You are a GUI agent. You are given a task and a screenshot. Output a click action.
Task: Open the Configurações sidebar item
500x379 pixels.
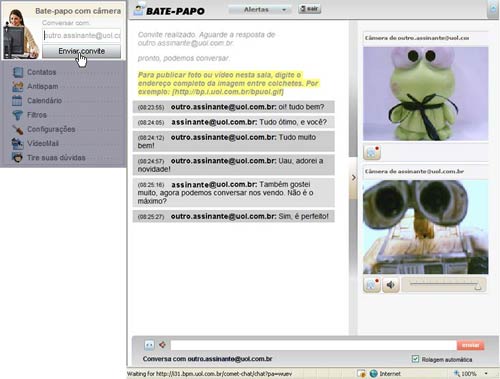51,129
